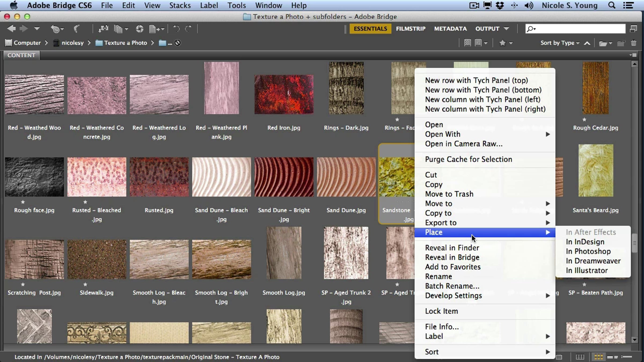Click the thumbnail quality checkerboard icon
Image resolution: width=644 pixels, height=362 pixels.
[467, 43]
